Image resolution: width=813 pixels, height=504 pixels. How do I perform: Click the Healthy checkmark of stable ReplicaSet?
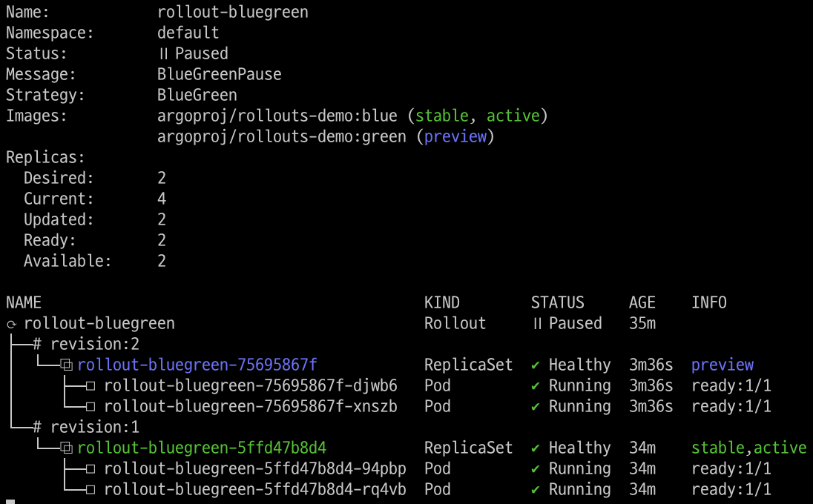(536, 448)
